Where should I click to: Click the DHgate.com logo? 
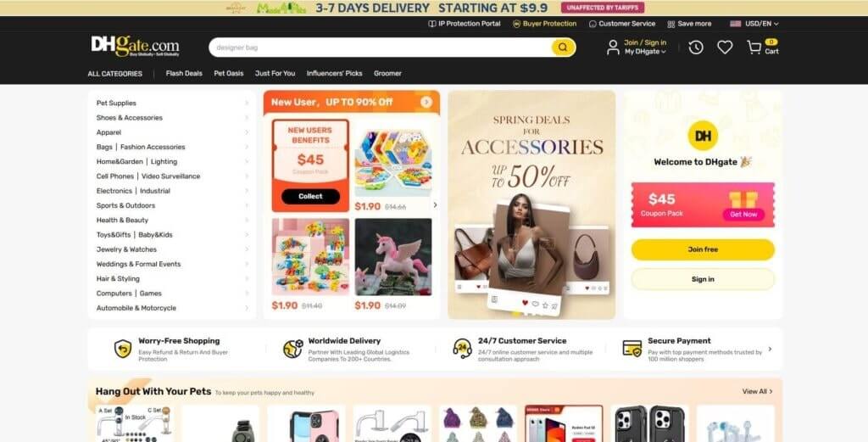coord(135,46)
